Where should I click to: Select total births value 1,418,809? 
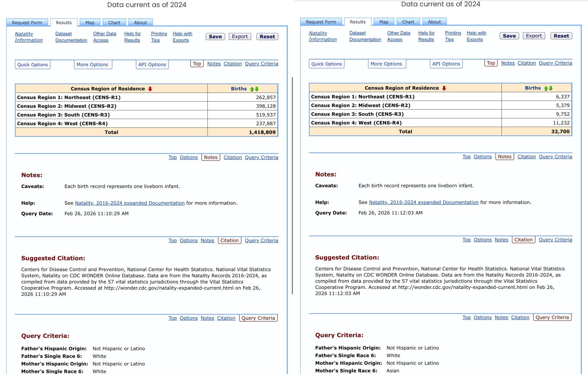[x=262, y=133]
